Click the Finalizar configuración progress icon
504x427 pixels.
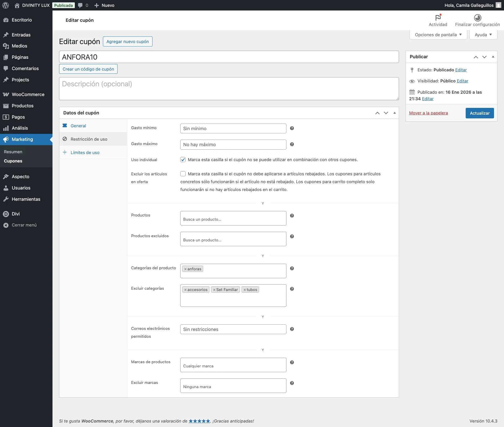[477, 18]
